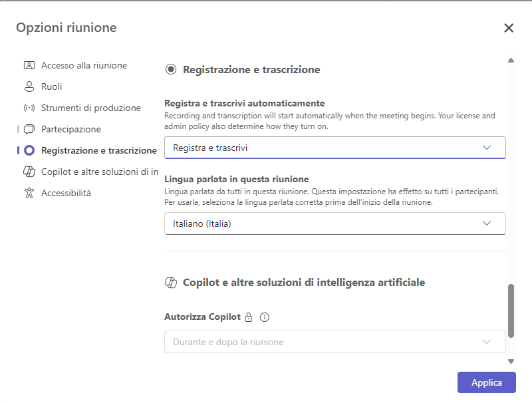This screenshot has height=403, width=532.
Task: Click the Partecipazione chat bubble icon
Action: coord(29,129)
